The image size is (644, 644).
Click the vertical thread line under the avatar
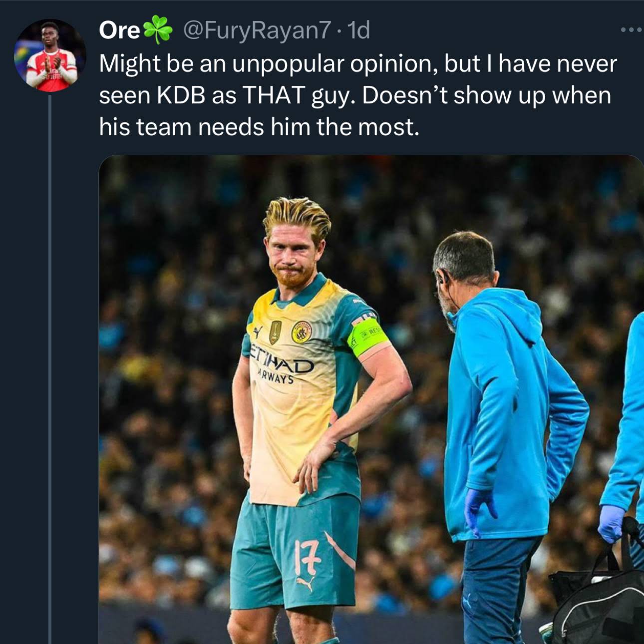tap(50, 369)
